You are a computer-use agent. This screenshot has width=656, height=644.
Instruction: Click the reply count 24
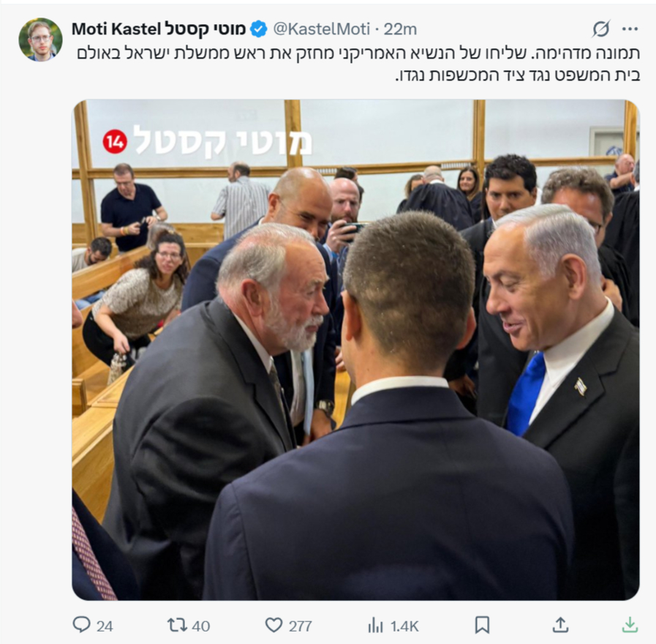click(105, 626)
